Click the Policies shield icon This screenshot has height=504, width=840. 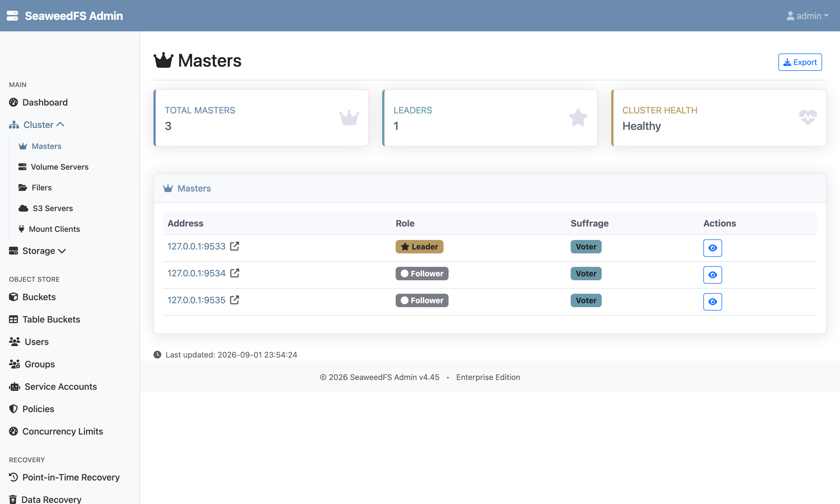coord(13,409)
